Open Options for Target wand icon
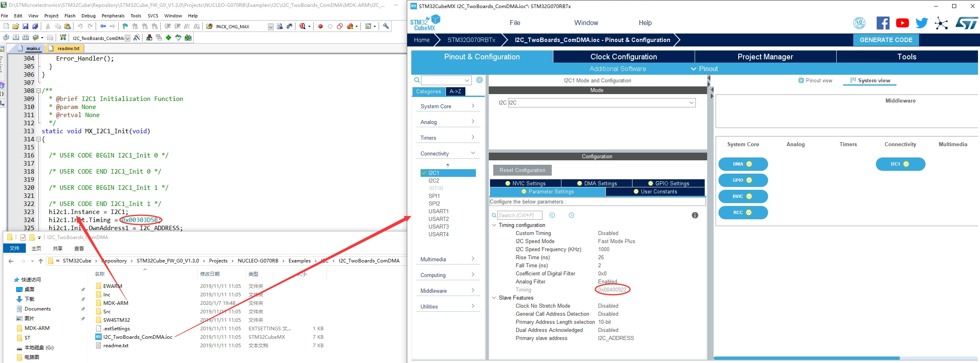This screenshot has height=363, width=980. tap(136, 38)
